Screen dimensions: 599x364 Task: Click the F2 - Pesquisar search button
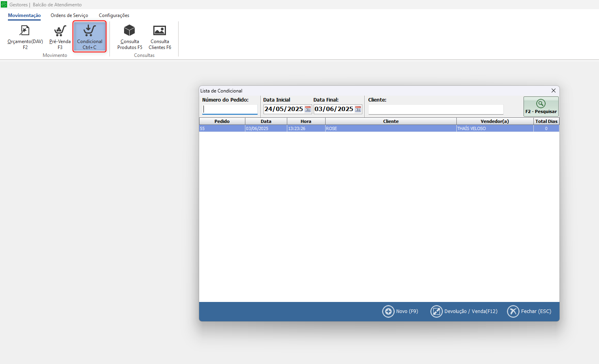tap(541, 107)
